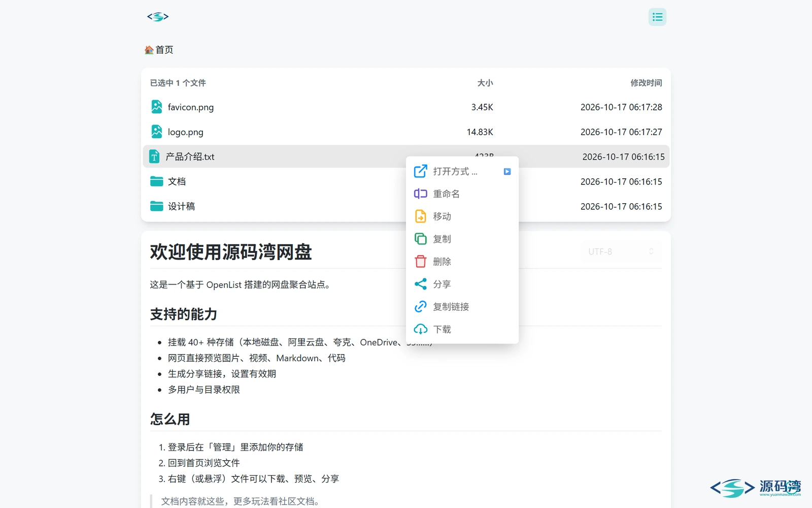Click the home breadcrumb house icon
This screenshot has width=812, height=508.
149,50
